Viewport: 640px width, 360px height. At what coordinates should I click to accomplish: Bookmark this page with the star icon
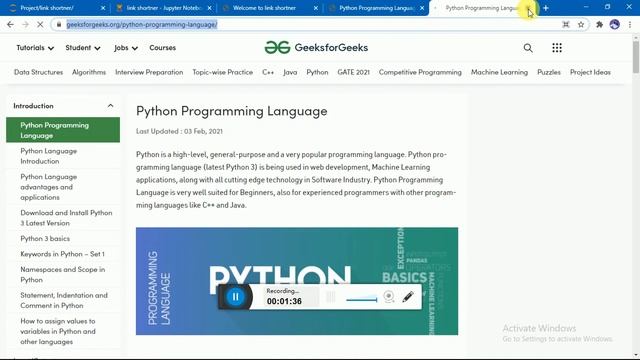pos(581,24)
